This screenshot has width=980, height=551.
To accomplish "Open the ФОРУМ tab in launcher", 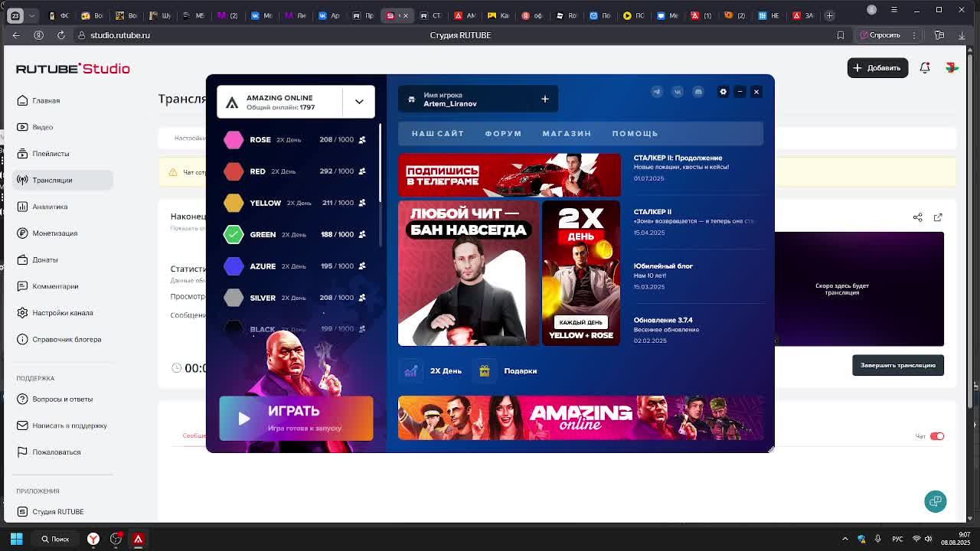I will (503, 133).
